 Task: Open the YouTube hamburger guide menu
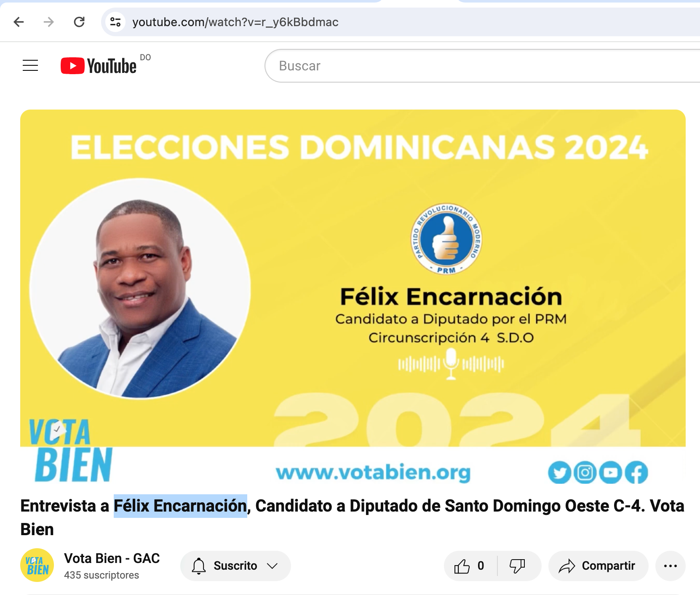(x=30, y=66)
